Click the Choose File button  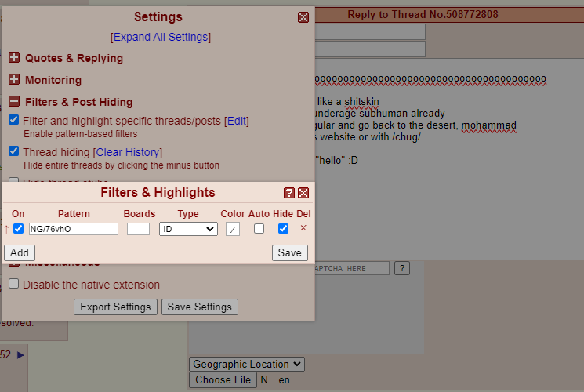point(223,379)
